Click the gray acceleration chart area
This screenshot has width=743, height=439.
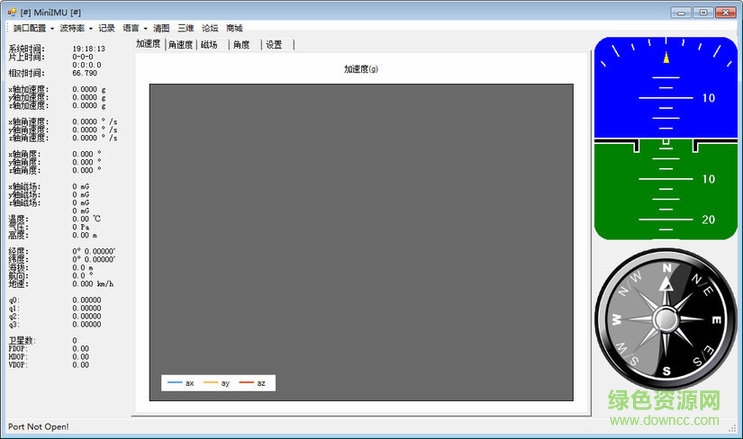click(361, 242)
